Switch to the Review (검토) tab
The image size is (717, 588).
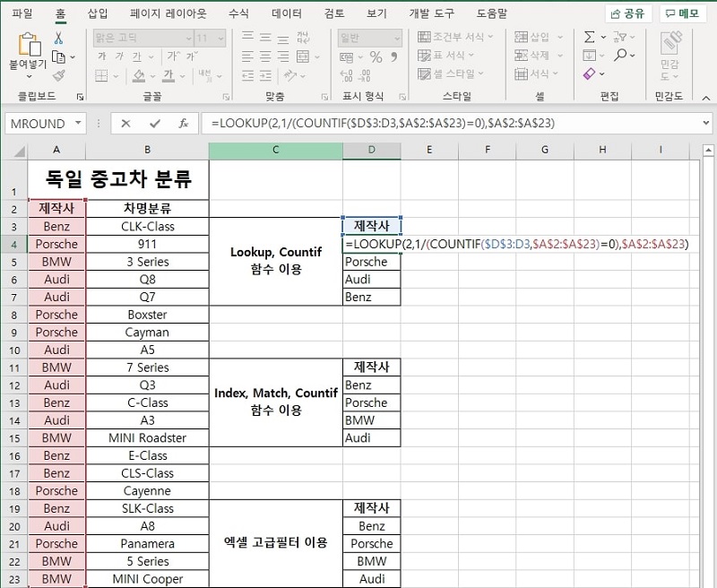(334, 13)
